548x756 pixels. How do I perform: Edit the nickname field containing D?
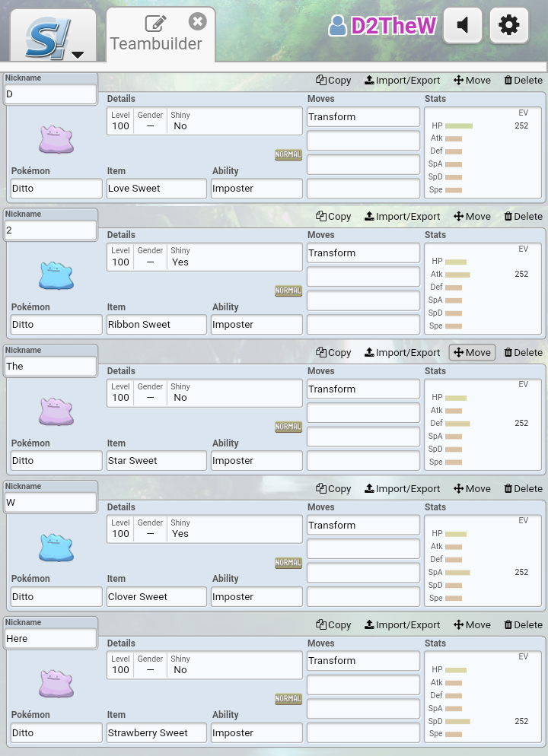pyautogui.click(x=51, y=94)
